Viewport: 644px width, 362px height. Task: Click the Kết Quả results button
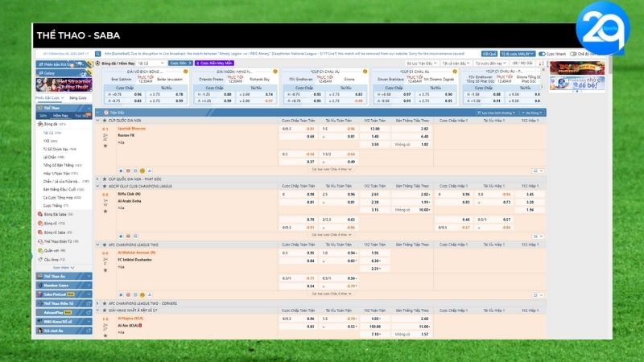pos(489,54)
